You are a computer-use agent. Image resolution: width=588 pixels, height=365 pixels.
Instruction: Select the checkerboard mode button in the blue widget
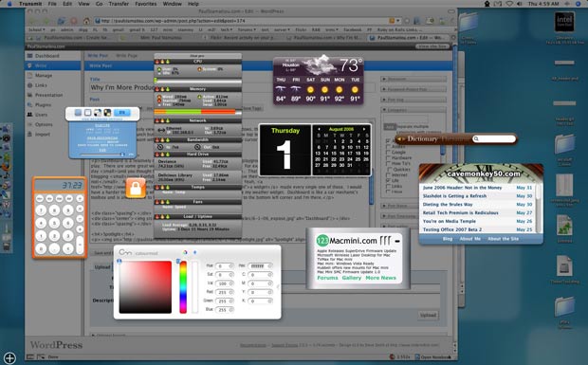click(107, 113)
